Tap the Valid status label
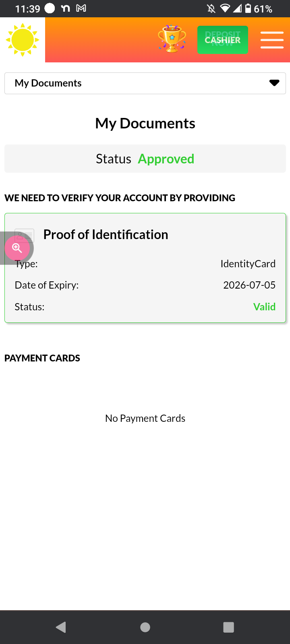Image resolution: width=290 pixels, height=644 pixels. tap(264, 307)
